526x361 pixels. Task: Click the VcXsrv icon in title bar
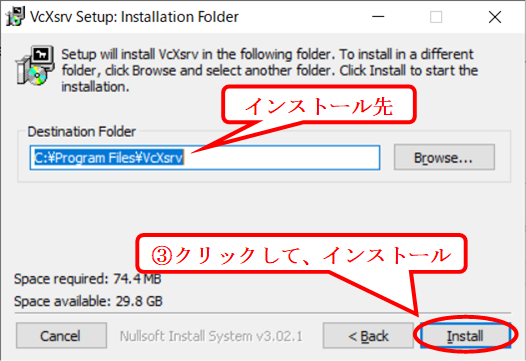15,16
